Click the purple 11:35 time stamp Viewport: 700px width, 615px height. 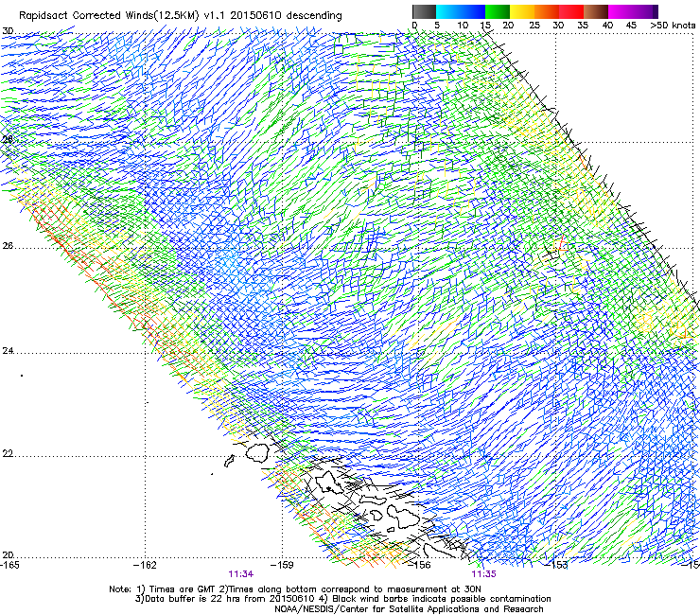pyautogui.click(x=484, y=574)
